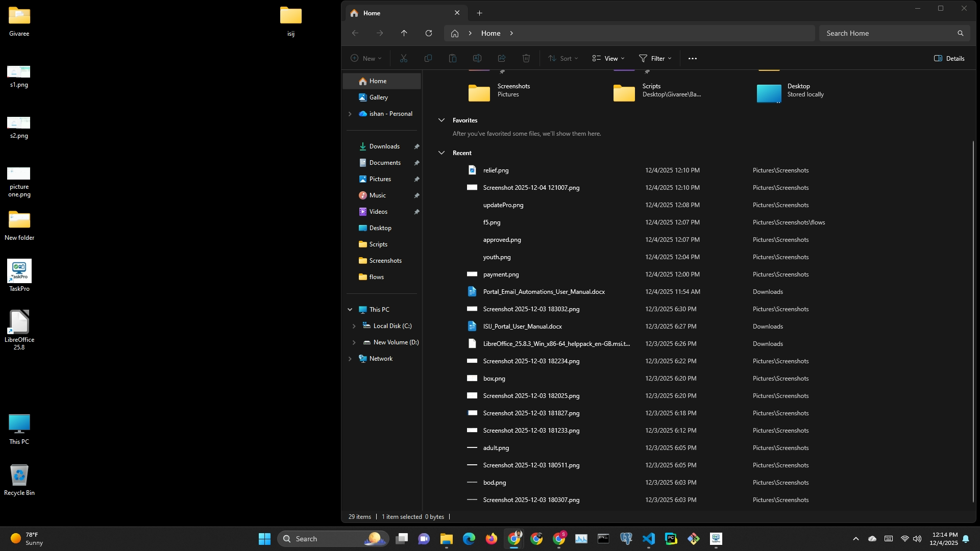The height and width of the screenshot is (551, 980).
Task: Click the Delete trash icon in the toolbar
Action: tap(526, 58)
